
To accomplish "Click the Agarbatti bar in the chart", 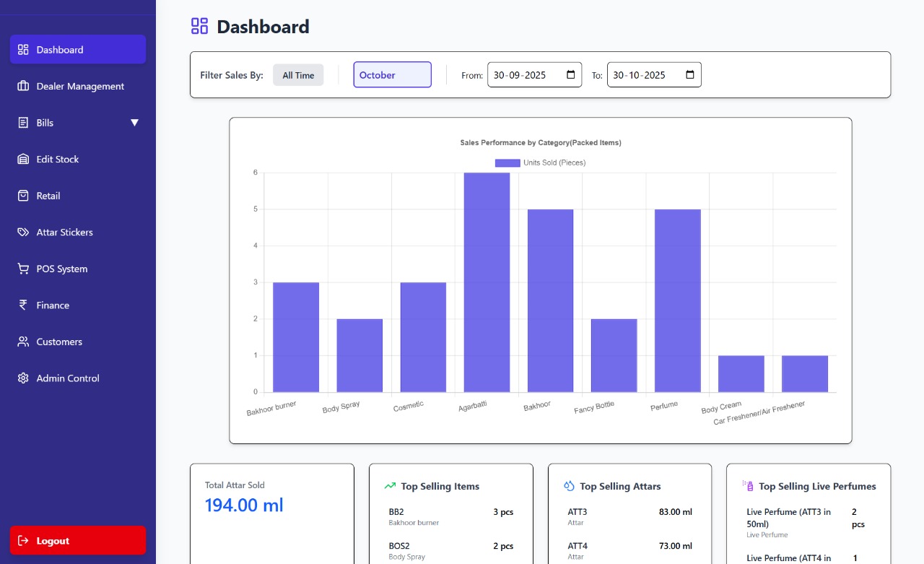I will (487, 282).
